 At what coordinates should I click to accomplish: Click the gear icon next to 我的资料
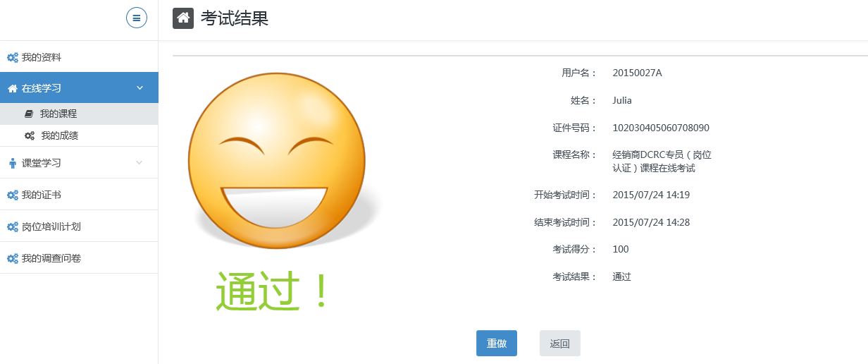(x=12, y=57)
